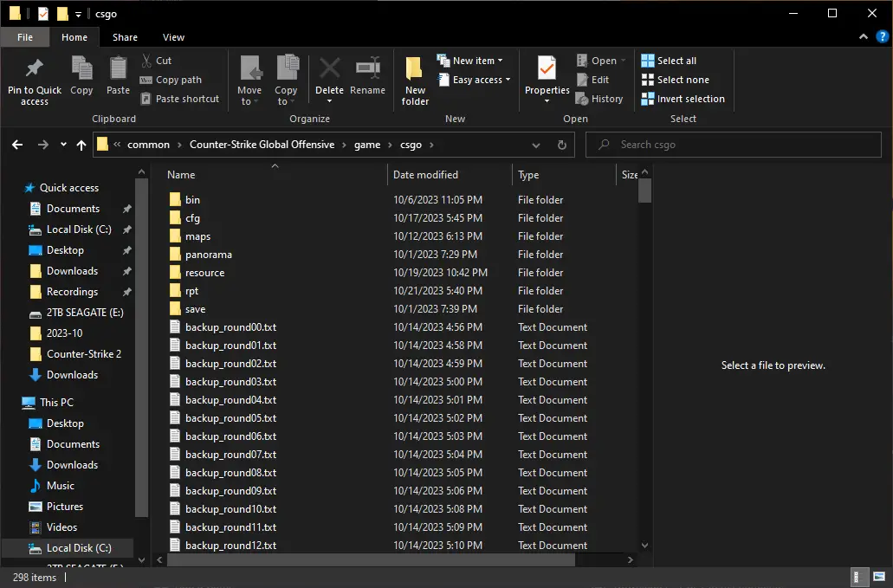Open the Copy to command

(x=286, y=81)
